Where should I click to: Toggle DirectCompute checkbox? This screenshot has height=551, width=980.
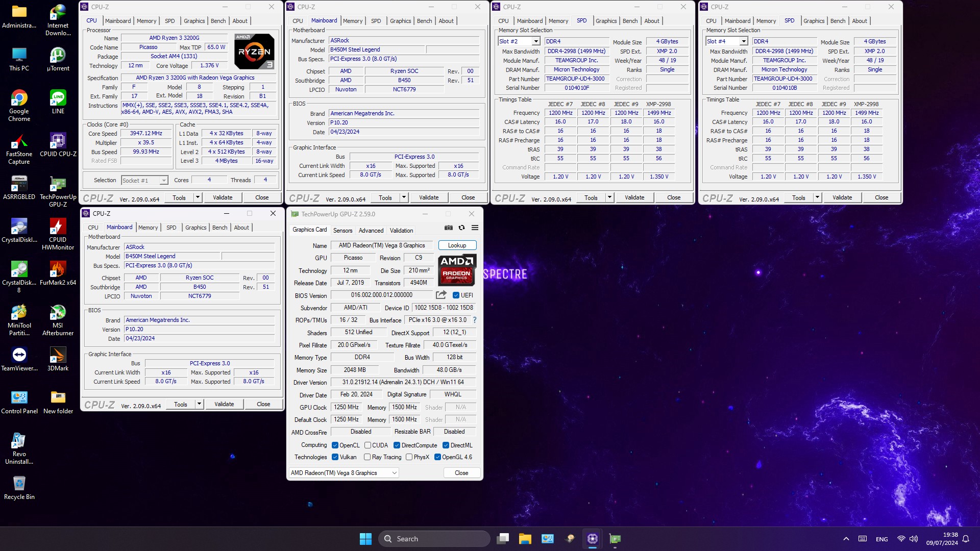(x=397, y=445)
